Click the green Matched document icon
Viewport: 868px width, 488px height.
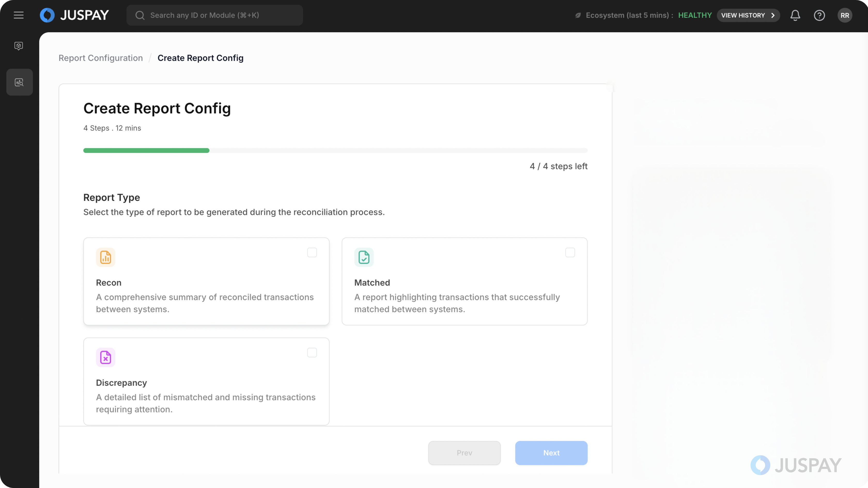[x=363, y=257]
